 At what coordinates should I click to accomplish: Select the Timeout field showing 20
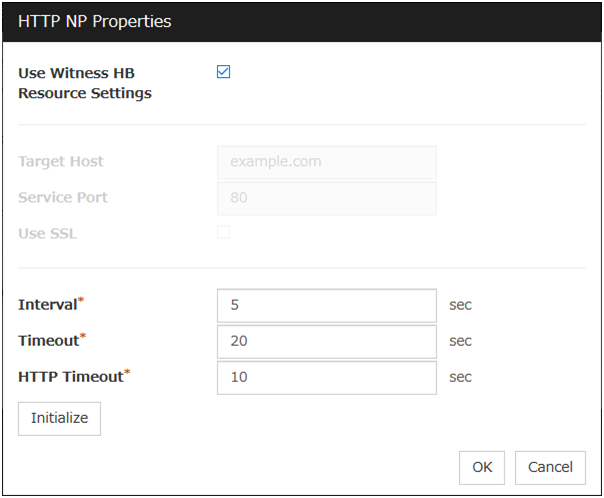(326, 341)
